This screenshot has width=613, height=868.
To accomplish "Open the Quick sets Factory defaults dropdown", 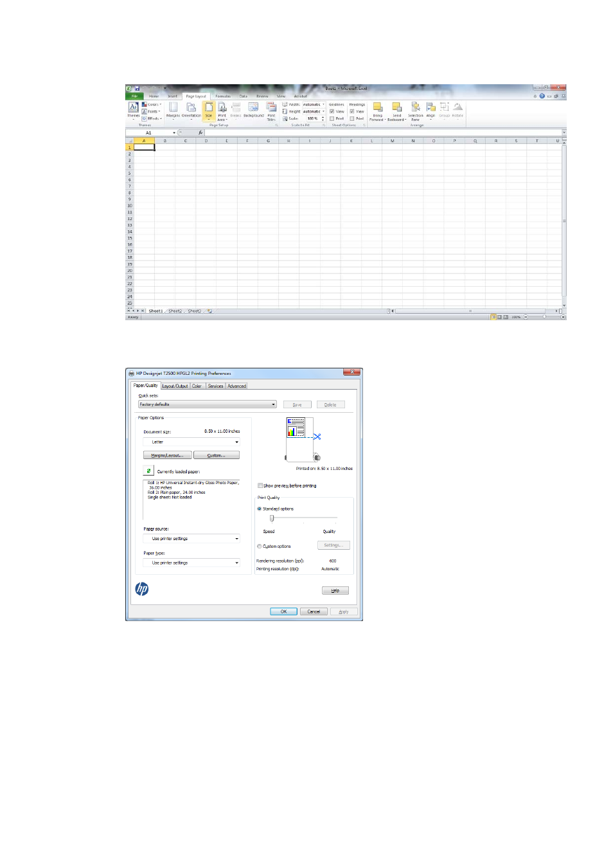I will [x=207, y=404].
